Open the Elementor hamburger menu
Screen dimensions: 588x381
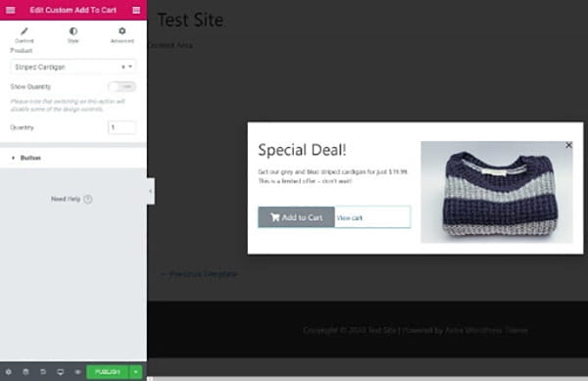(x=11, y=10)
